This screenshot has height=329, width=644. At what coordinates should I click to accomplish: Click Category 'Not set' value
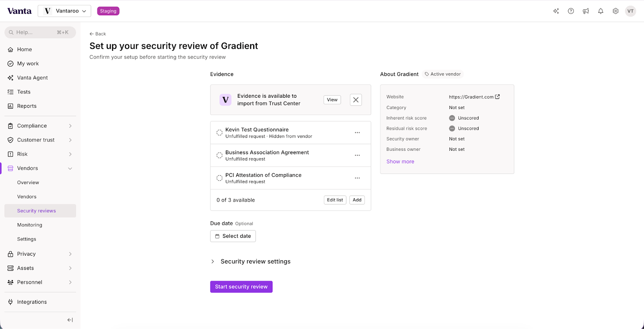(x=457, y=108)
